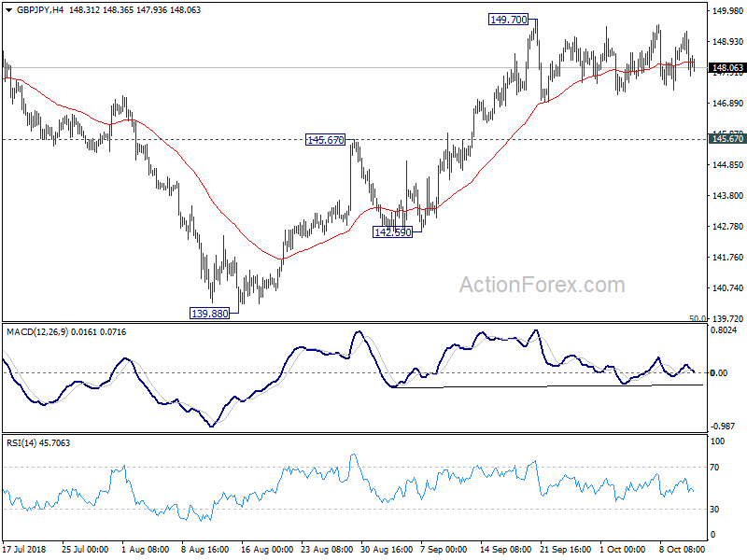Select the 16 Aug 00:00 date label
Image resolution: width=747 pixels, height=560 pixels.
pyautogui.click(x=267, y=550)
